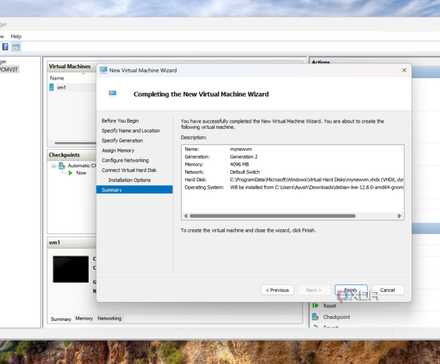Viewport: 440px width, 364px height.
Task: Click the Automatic Checkpoint icon in Checkpoints
Action: point(62,165)
